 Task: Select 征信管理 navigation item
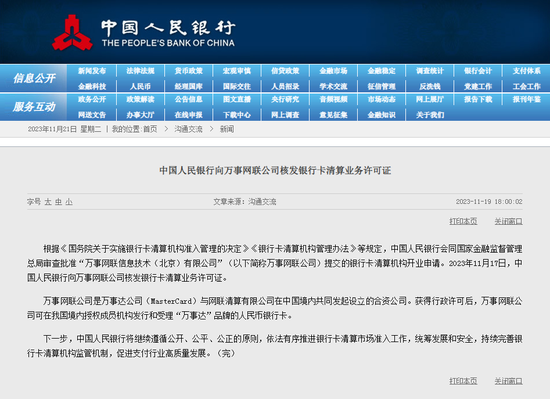click(382, 86)
